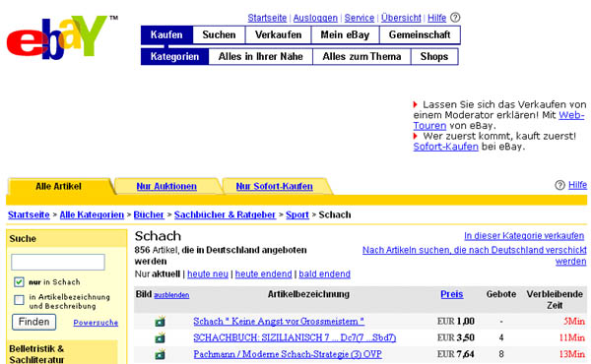Hide images with the ausblenden link

(x=171, y=295)
